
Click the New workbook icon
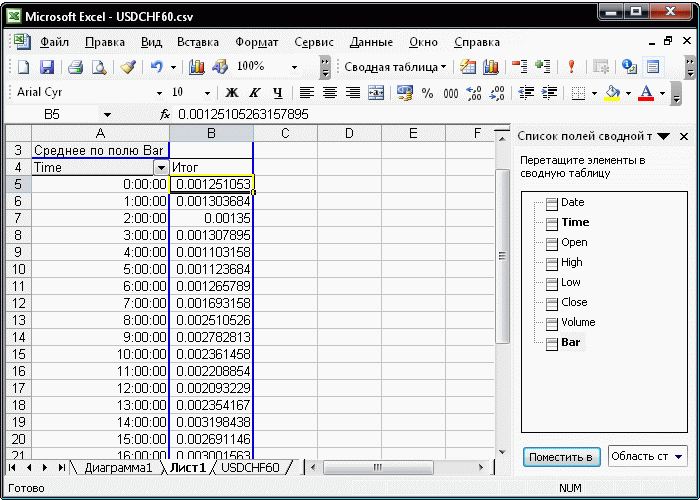[23, 67]
